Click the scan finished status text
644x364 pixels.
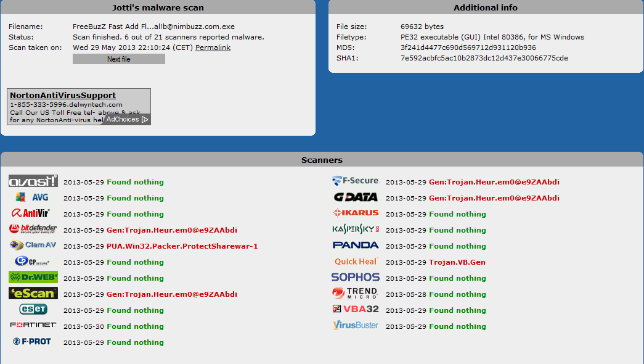168,37
